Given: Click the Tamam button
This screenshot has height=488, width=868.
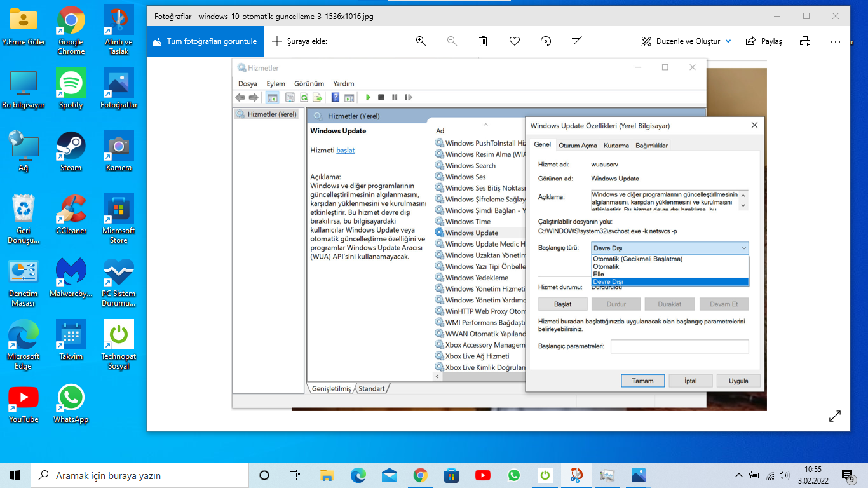Looking at the screenshot, I should point(642,380).
